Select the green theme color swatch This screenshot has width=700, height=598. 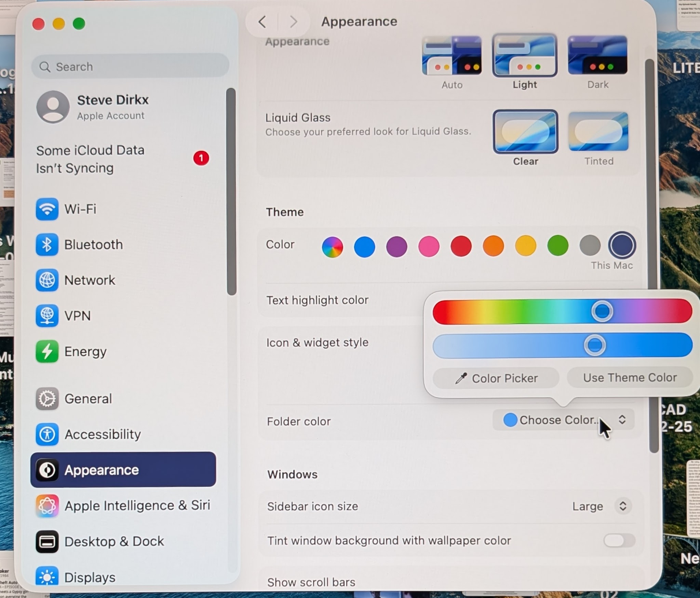(x=558, y=245)
